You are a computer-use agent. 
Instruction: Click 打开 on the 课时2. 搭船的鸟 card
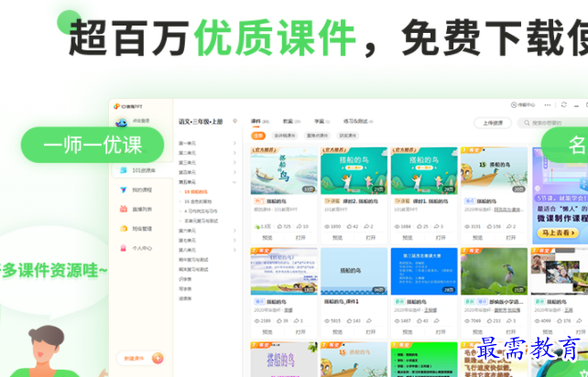(371, 238)
